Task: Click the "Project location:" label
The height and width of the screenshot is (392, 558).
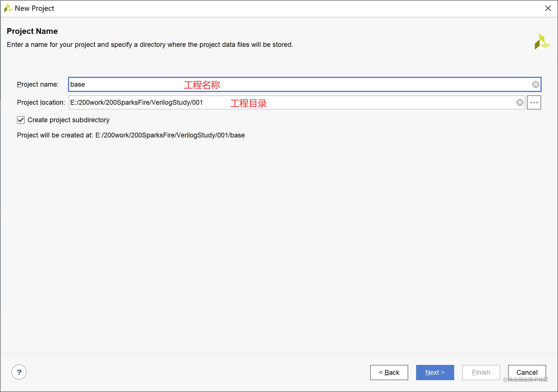Action: (41, 102)
